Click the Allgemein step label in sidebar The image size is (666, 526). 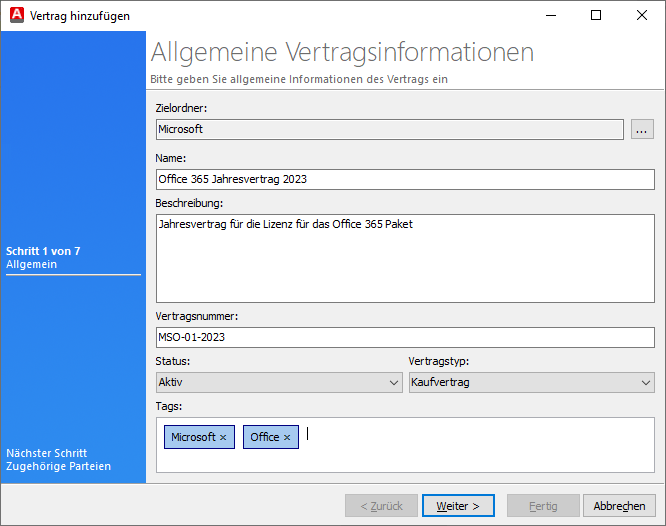pos(31,264)
